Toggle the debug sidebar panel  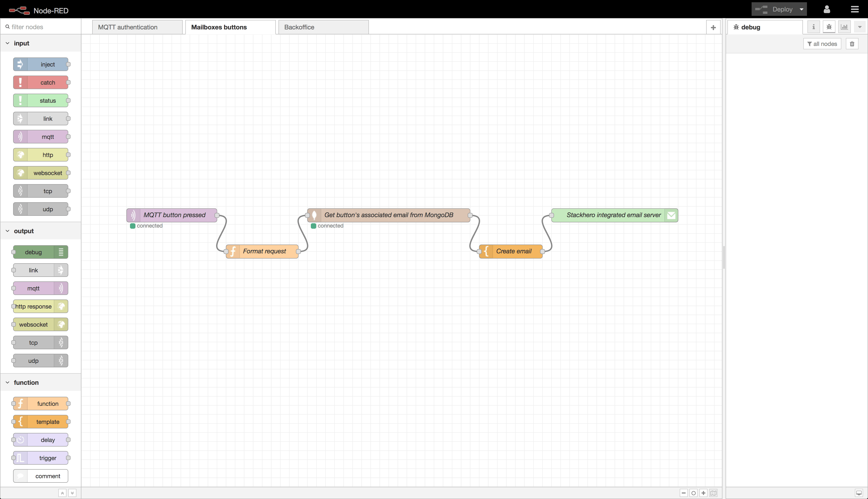click(829, 26)
